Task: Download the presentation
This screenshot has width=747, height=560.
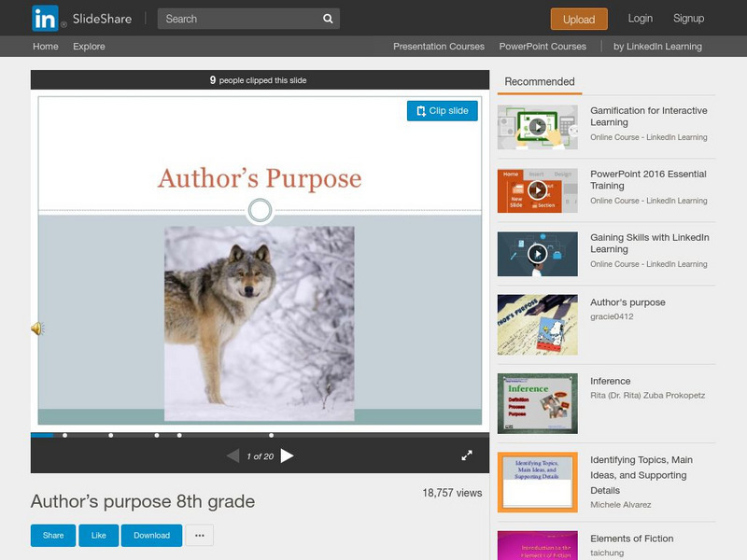Action: tap(151, 536)
